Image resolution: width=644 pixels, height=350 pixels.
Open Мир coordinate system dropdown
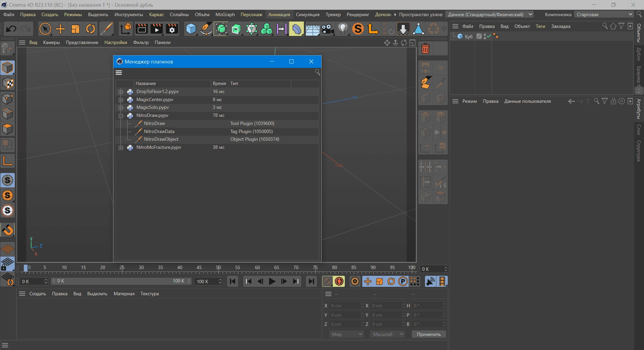pyautogui.click(x=346, y=334)
